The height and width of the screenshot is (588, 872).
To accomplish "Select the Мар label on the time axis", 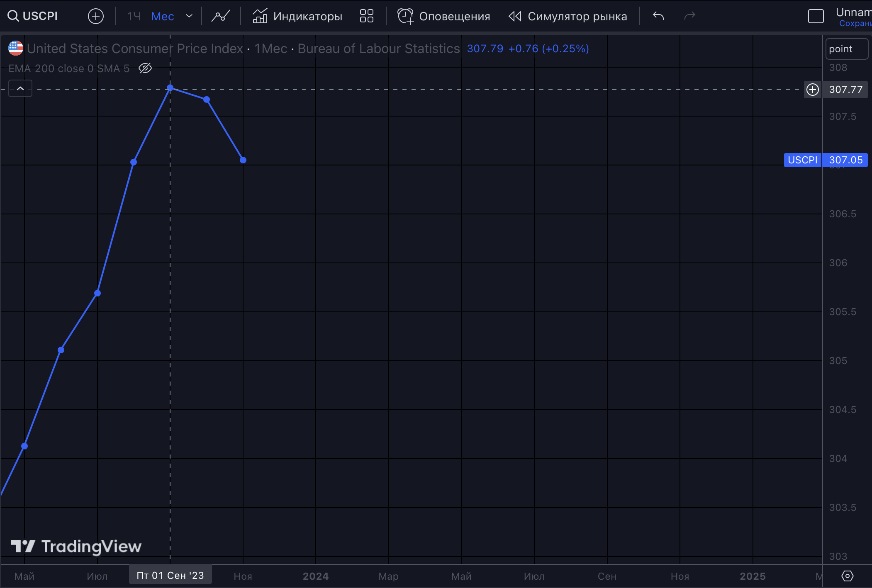I will click(x=388, y=576).
